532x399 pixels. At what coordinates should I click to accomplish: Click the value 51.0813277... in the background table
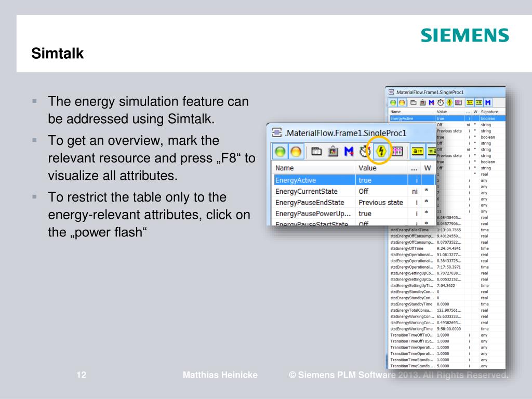[x=449, y=255]
